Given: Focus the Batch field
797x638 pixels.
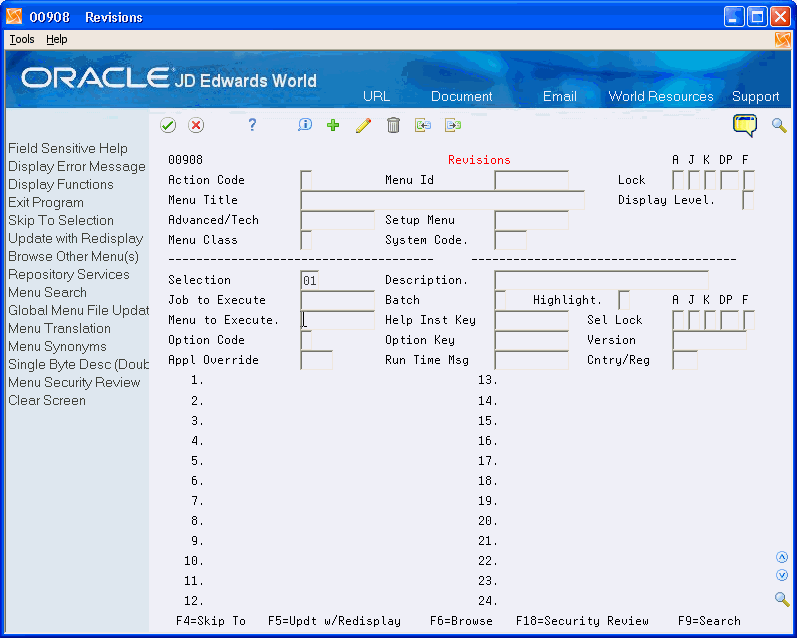Looking at the screenshot, I should pyautogui.click(x=500, y=300).
